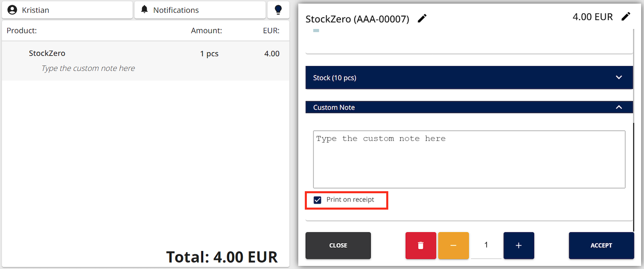
Task: Collapse the Custom Note chevron
Action: tap(619, 107)
